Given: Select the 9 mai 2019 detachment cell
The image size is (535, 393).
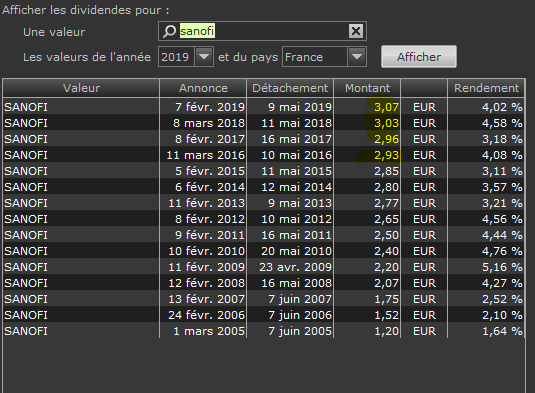Looking at the screenshot, I should pos(290,107).
